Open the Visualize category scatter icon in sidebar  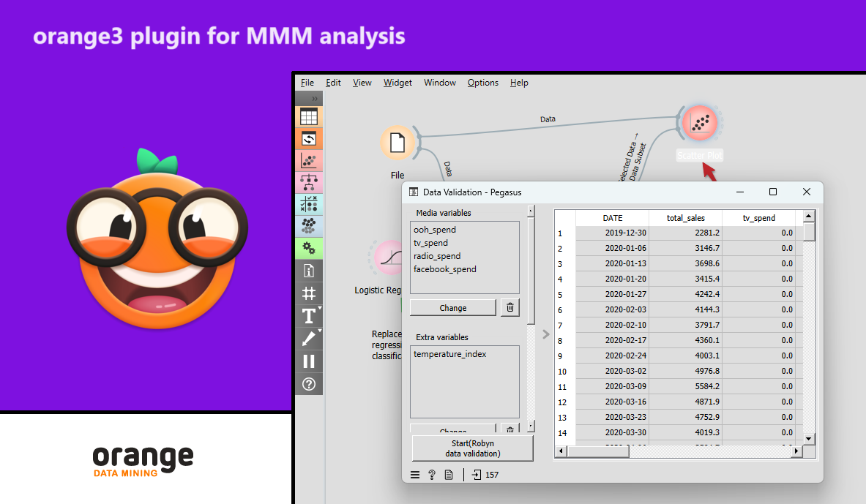(x=309, y=161)
